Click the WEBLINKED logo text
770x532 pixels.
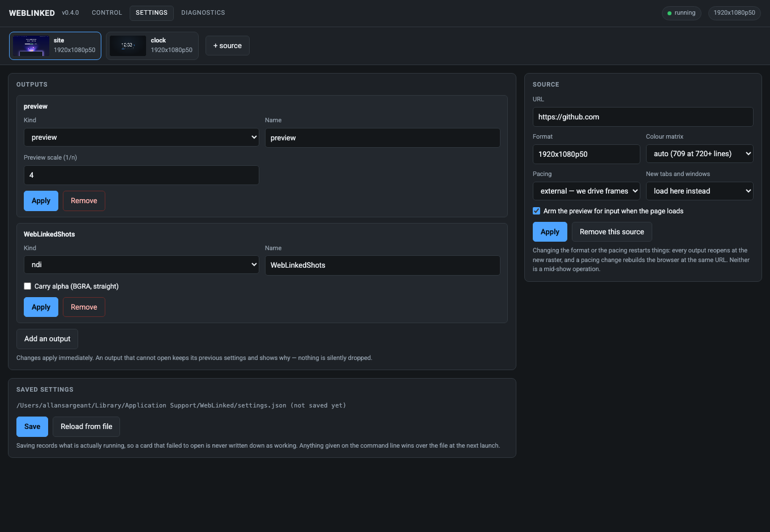click(32, 13)
